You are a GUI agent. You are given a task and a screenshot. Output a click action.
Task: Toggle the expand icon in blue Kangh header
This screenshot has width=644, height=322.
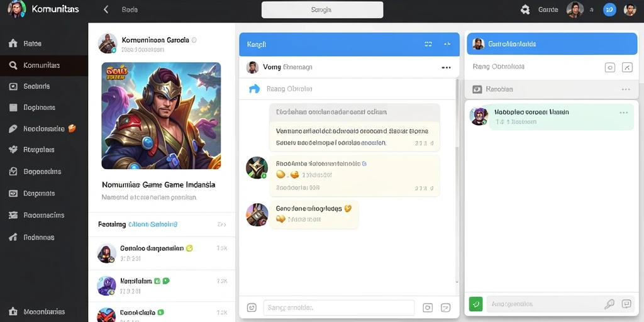[428, 44]
